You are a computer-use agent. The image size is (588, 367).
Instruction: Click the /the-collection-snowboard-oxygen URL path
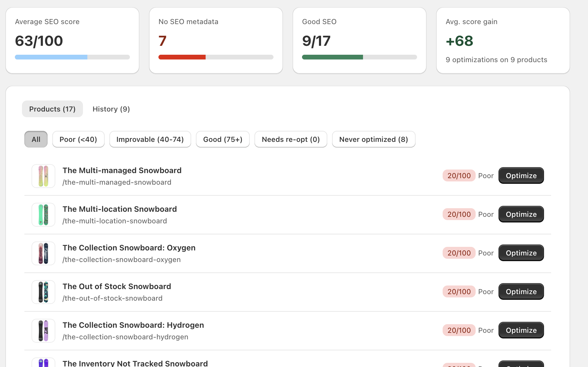(x=122, y=260)
